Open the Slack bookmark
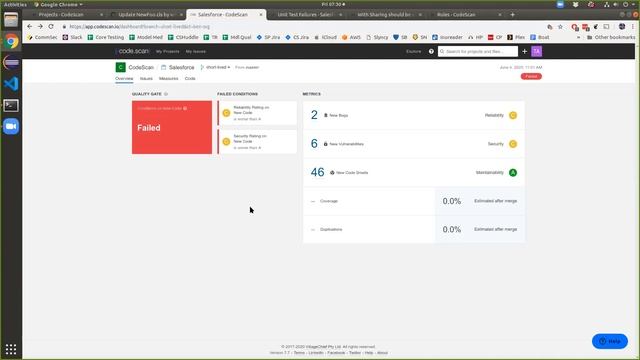 click(x=73, y=38)
